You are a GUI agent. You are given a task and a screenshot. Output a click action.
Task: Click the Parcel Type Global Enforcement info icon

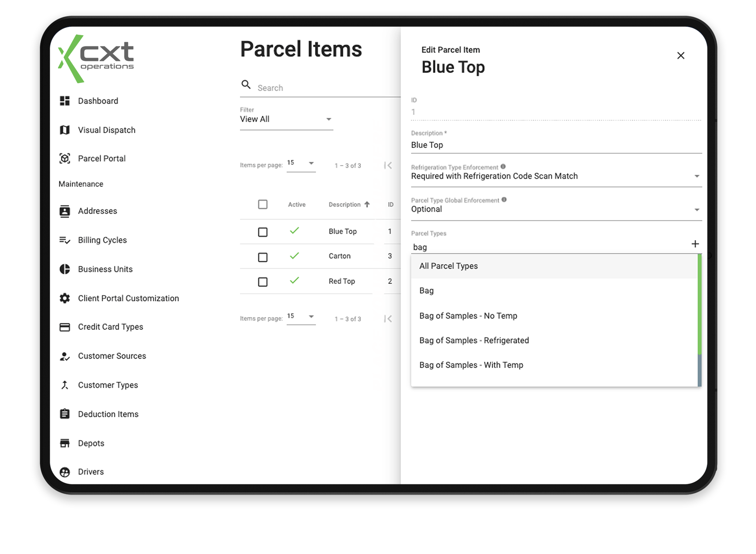tap(504, 200)
